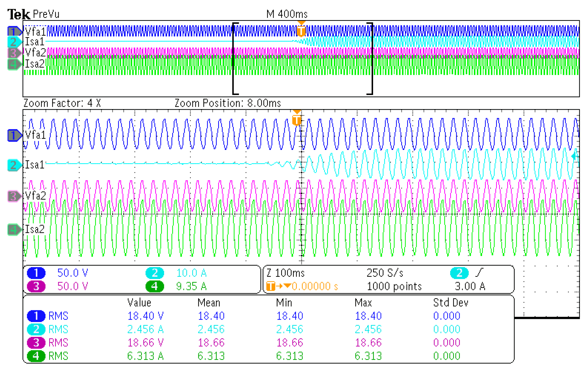Select green Isa2 marker in zoom window

(14, 229)
